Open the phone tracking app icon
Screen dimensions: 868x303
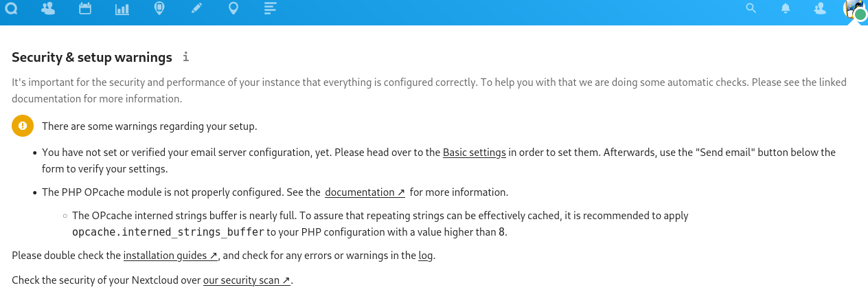[x=159, y=9]
